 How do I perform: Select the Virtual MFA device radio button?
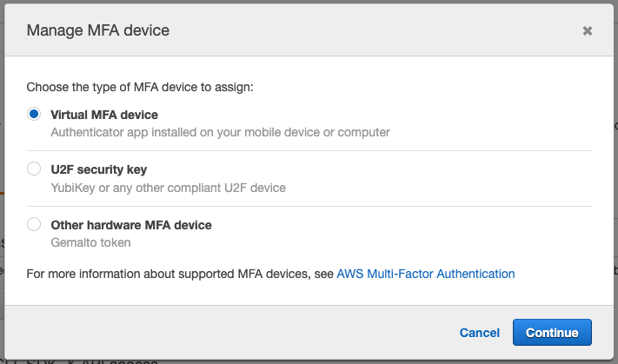click(34, 114)
